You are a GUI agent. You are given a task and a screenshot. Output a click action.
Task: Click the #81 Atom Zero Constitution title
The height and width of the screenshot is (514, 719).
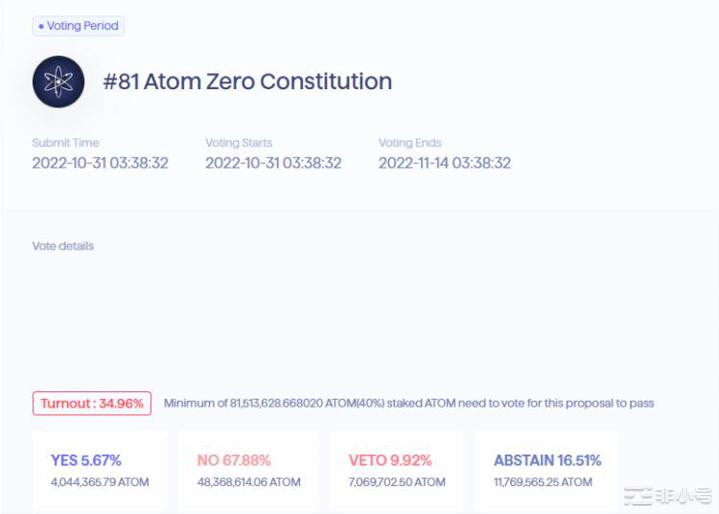pos(247,82)
